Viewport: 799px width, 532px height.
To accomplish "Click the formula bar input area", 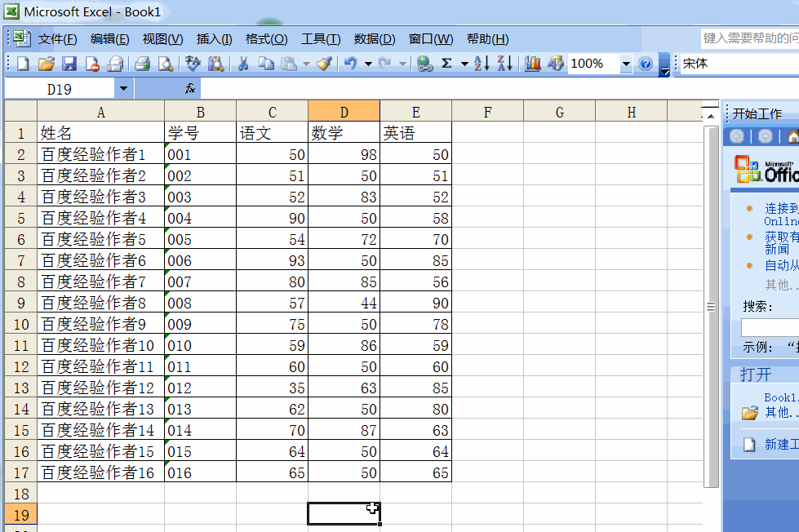I will point(499,89).
